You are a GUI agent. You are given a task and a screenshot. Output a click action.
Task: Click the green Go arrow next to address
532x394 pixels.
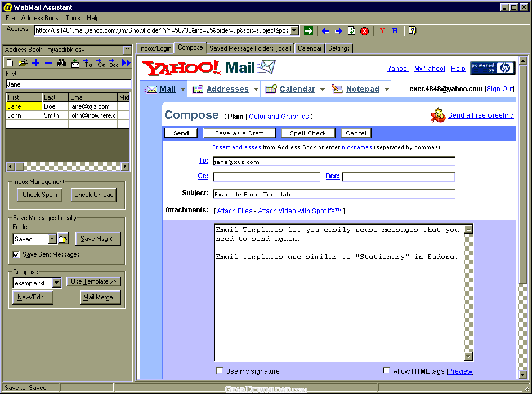click(308, 31)
